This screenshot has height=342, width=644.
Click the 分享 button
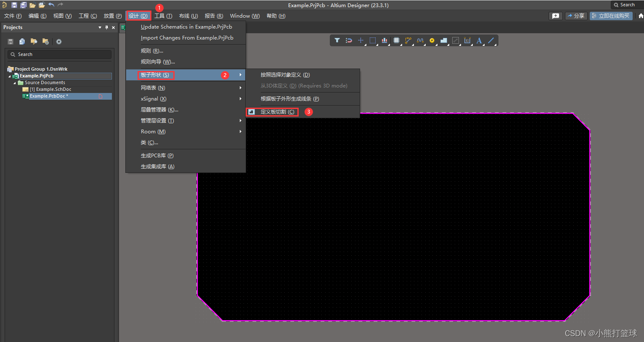click(x=576, y=15)
